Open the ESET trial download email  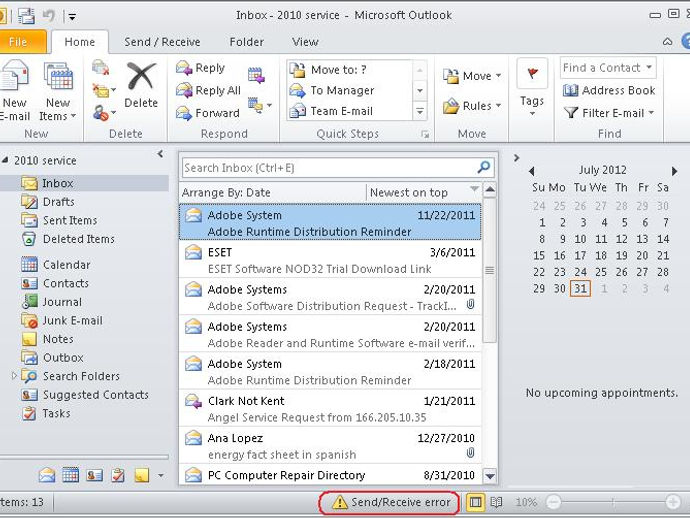(330, 260)
